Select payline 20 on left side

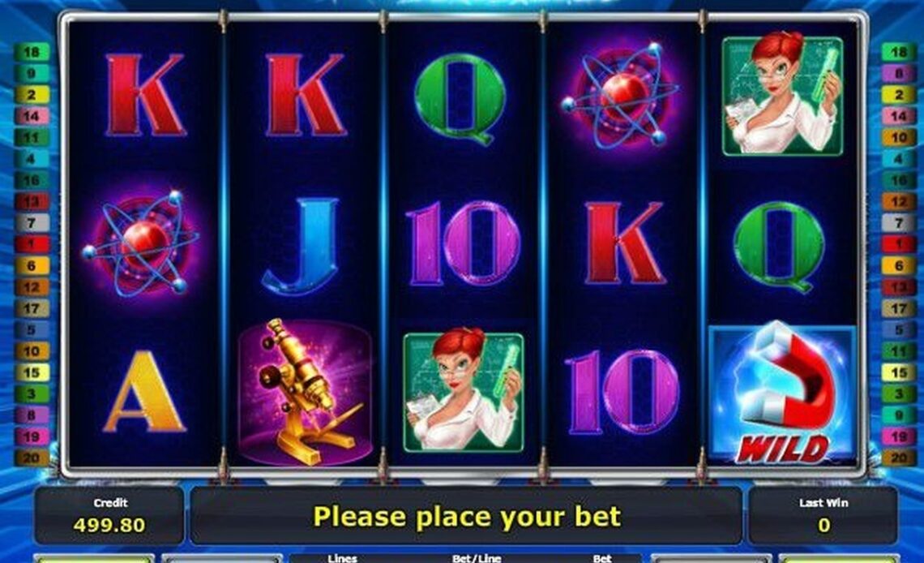32,458
